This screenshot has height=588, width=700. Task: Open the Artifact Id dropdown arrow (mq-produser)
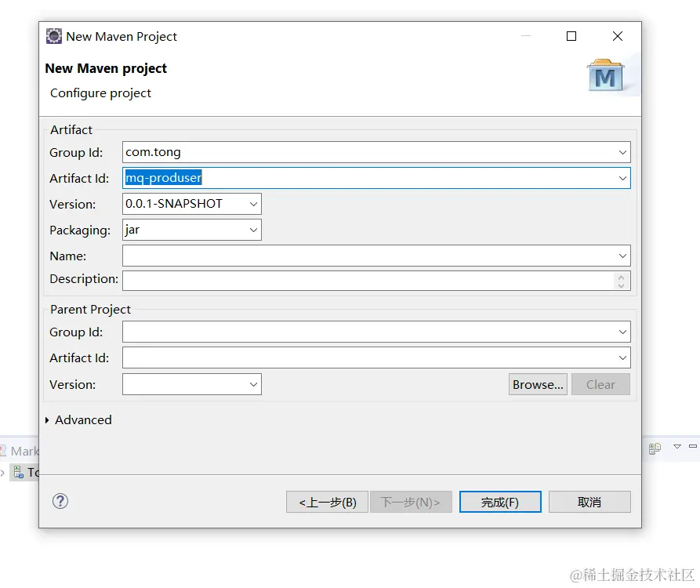tap(622, 178)
